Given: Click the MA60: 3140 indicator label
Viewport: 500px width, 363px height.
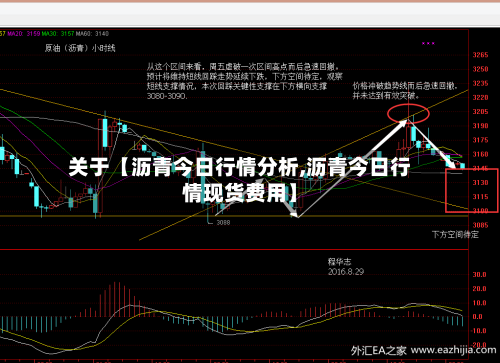Looking at the screenshot, I should coord(92,34).
